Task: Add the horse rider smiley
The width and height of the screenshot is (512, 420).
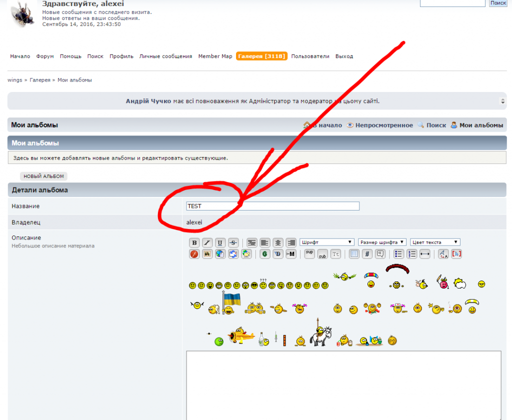Action: pos(318,334)
